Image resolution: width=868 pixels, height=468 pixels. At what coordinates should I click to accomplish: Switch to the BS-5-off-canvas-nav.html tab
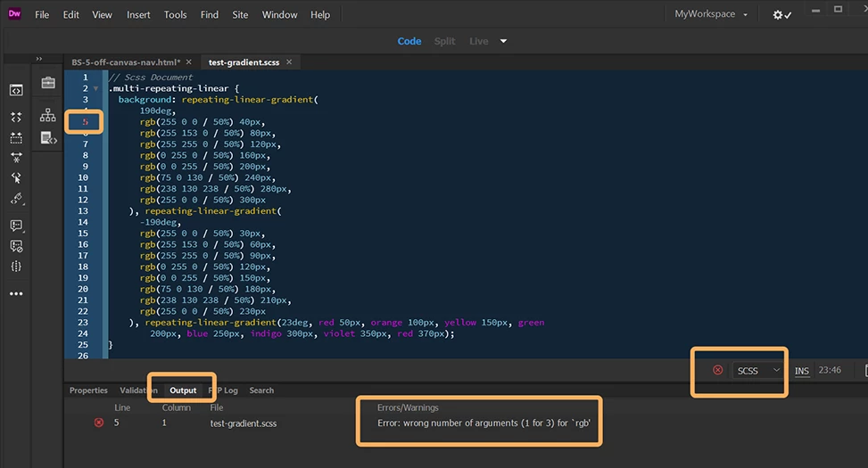click(126, 62)
